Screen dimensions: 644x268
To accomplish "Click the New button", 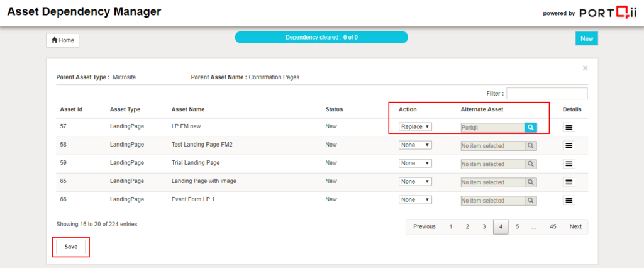I will [586, 38].
